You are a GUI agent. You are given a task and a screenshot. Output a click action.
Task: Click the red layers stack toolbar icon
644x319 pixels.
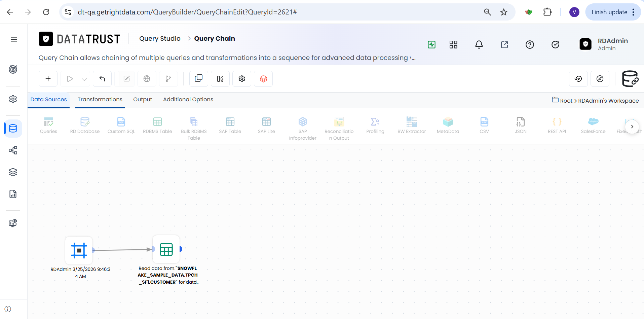point(263,79)
